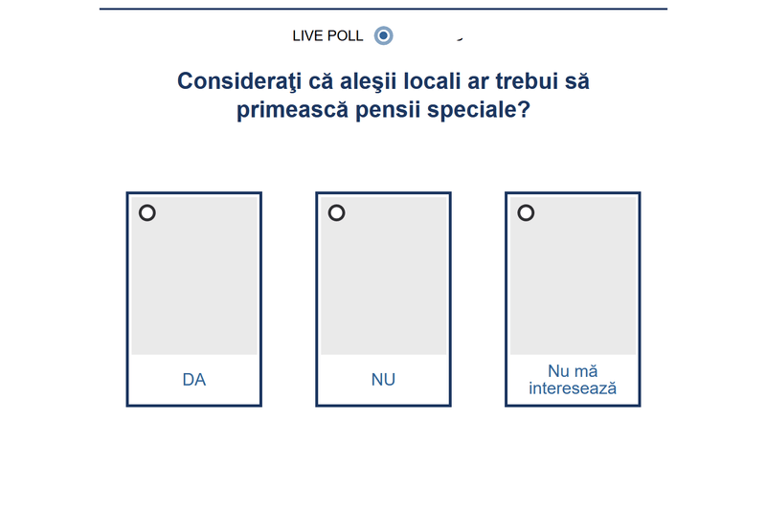Click the word primească in the question
The image size is (766, 532).
click(297, 111)
